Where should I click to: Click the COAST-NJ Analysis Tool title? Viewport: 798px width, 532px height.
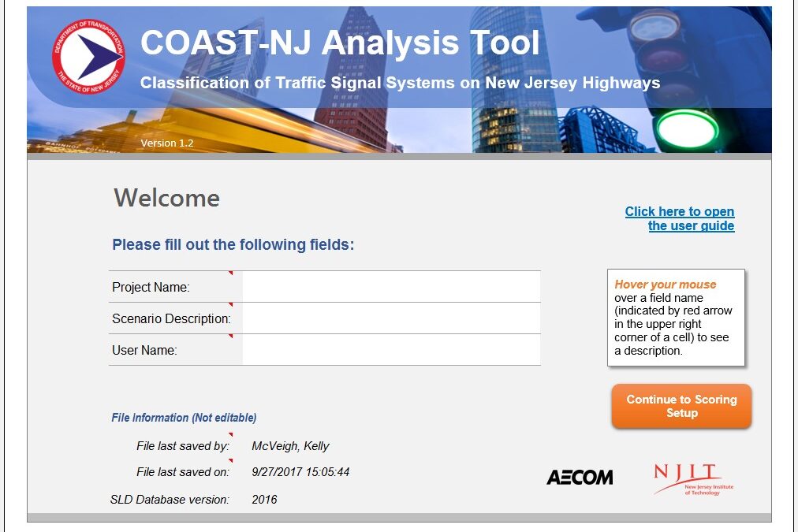pyautogui.click(x=340, y=43)
